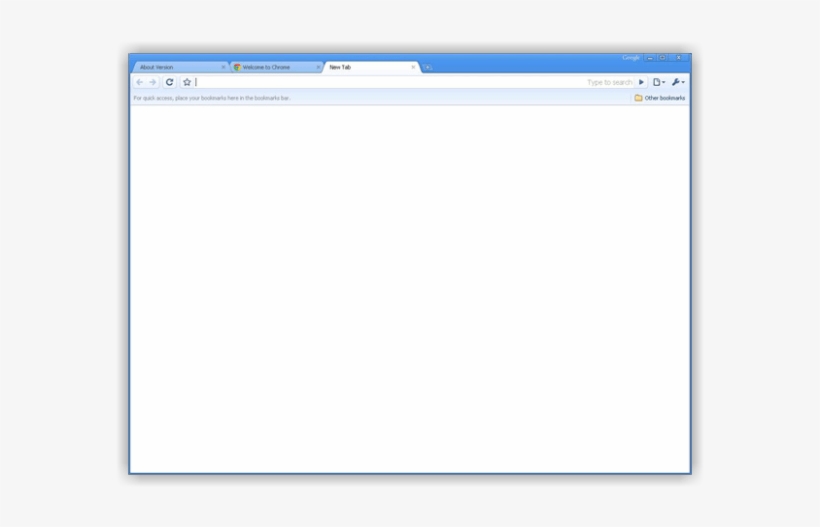Open a new tab with the plus button
Viewport: 820px width, 527px height.
coord(427,67)
